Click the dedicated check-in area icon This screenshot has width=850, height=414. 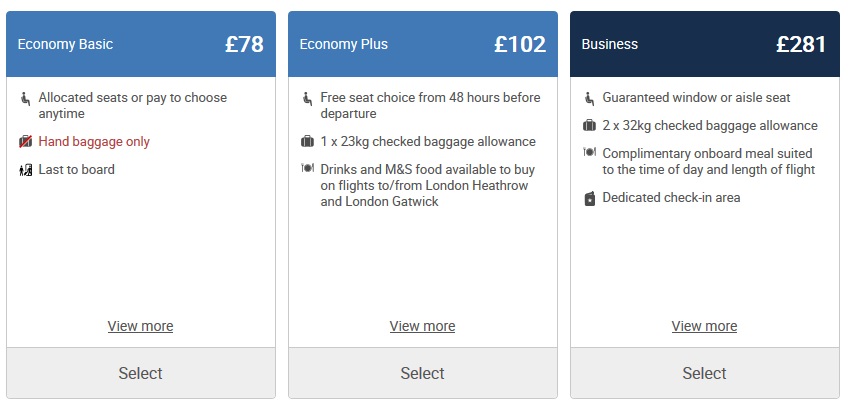click(590, 198)
